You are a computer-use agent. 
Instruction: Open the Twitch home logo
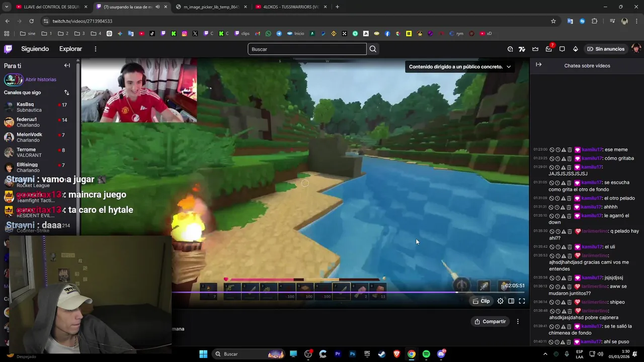click(8, 49)
